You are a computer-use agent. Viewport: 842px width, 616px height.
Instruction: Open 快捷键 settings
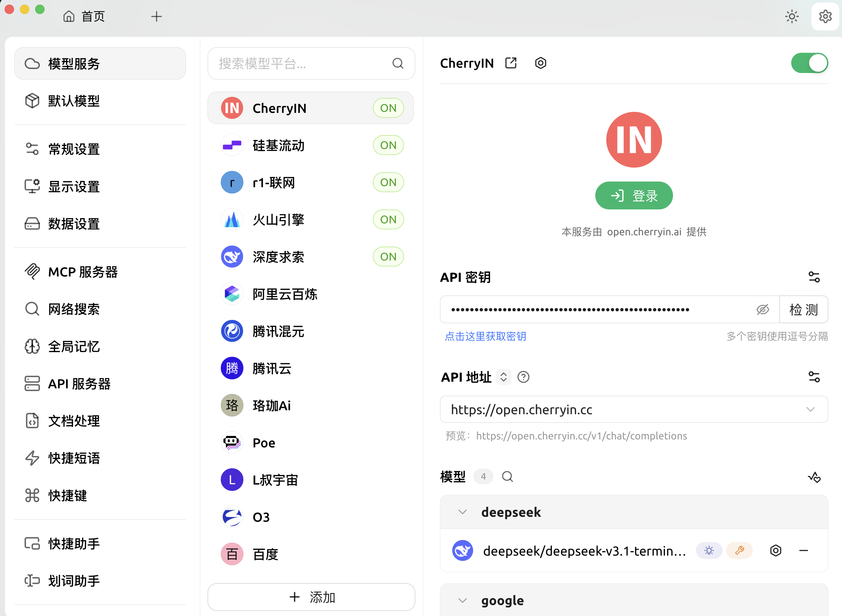coord(100,495)
